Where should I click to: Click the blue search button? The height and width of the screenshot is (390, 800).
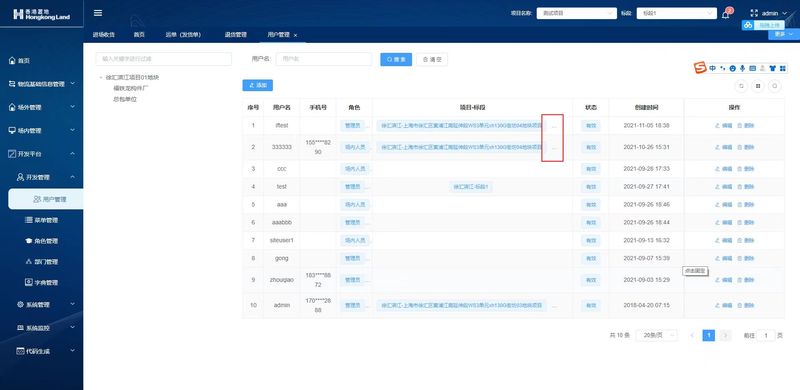[x=396, y=59]
